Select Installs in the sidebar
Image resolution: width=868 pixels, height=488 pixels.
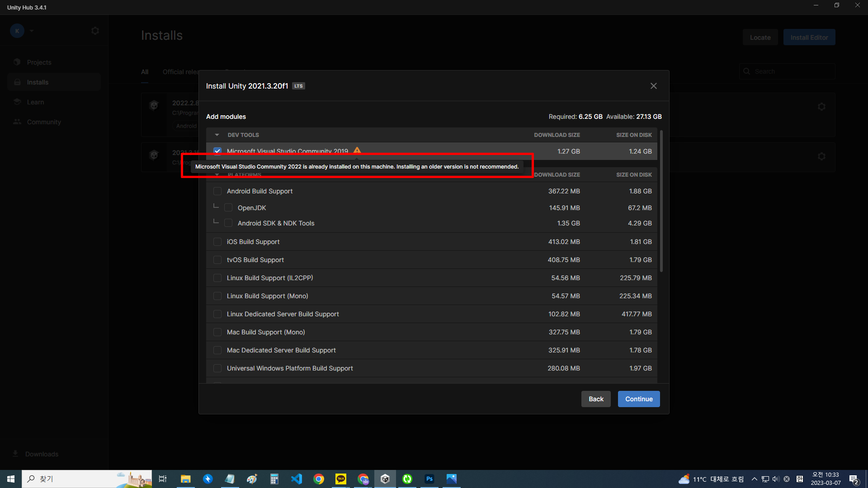[54, 82]
